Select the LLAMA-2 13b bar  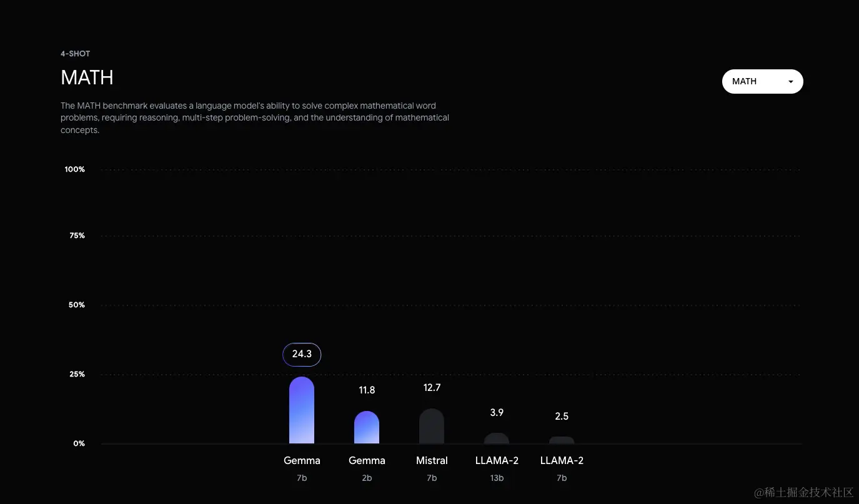[x=497, y=438]
